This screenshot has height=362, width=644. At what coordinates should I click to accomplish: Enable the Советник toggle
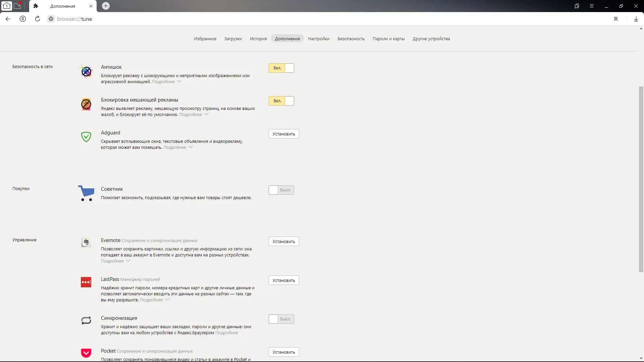pos(281,190)
